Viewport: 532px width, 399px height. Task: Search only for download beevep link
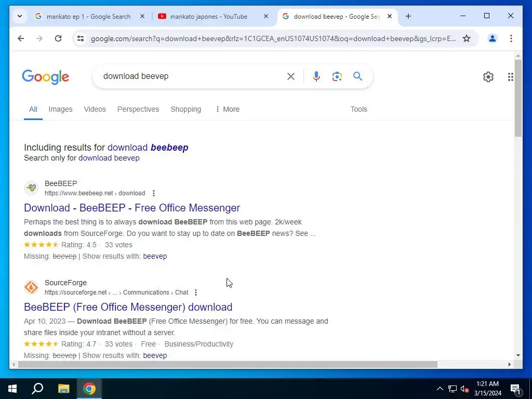109,158
